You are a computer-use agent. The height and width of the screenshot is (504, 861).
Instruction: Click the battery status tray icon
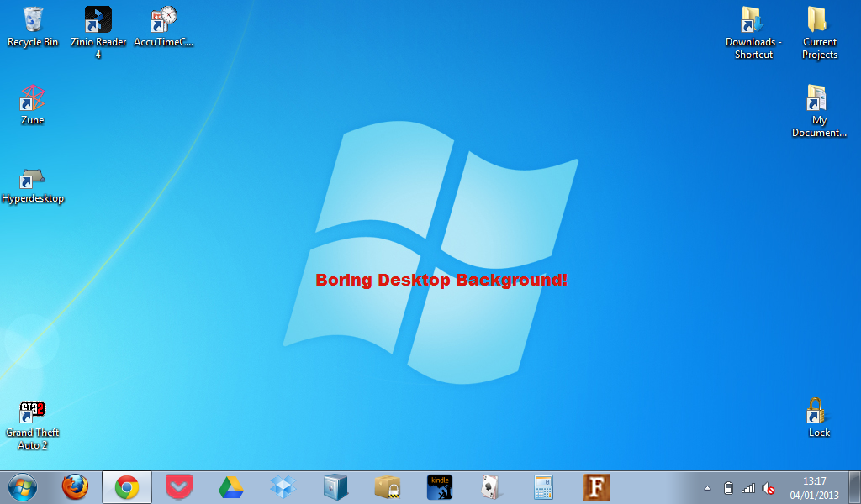[728, 488]
